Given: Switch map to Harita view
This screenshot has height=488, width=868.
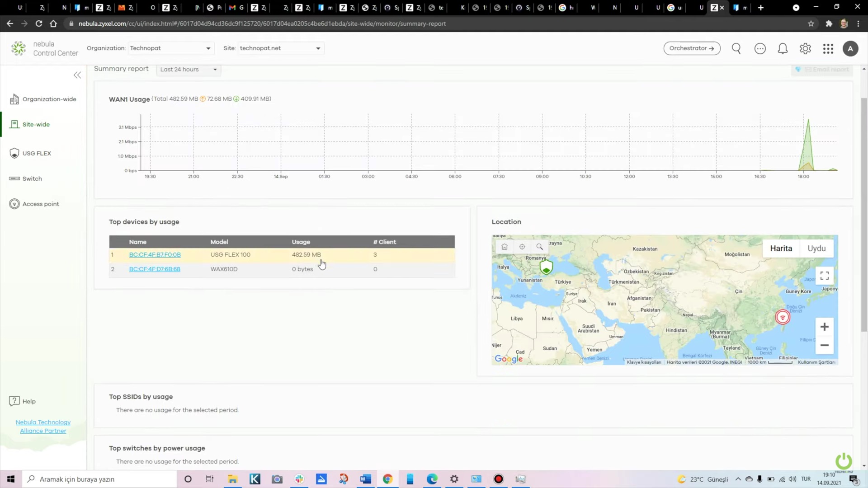Looking at the screenshot, I should [x=781, y=249].
